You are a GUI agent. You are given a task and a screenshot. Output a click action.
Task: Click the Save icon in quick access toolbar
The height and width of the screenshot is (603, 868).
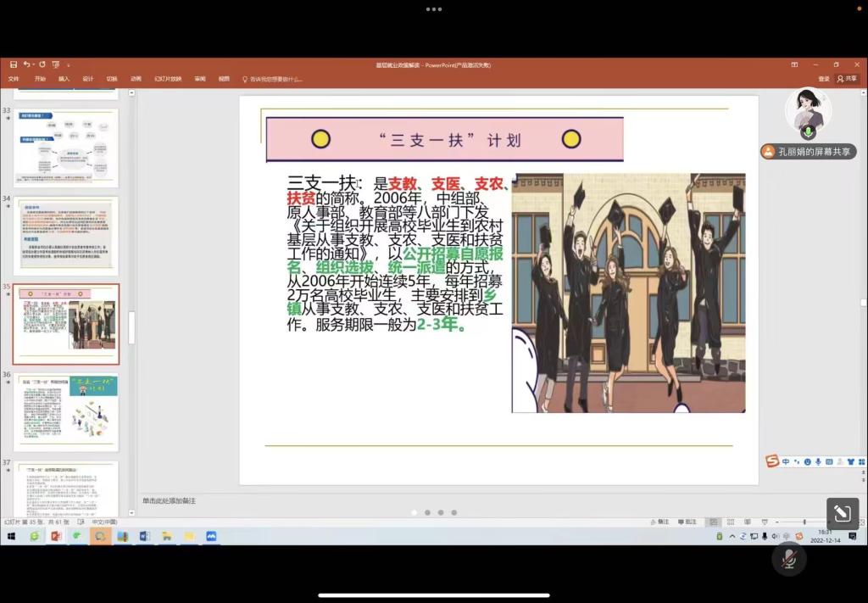[14, 64]
